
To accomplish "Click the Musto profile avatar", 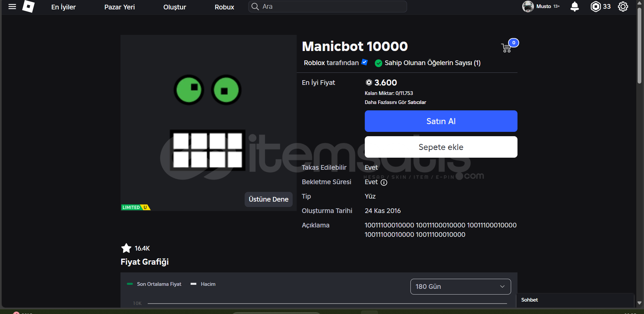I will [528, 6].
